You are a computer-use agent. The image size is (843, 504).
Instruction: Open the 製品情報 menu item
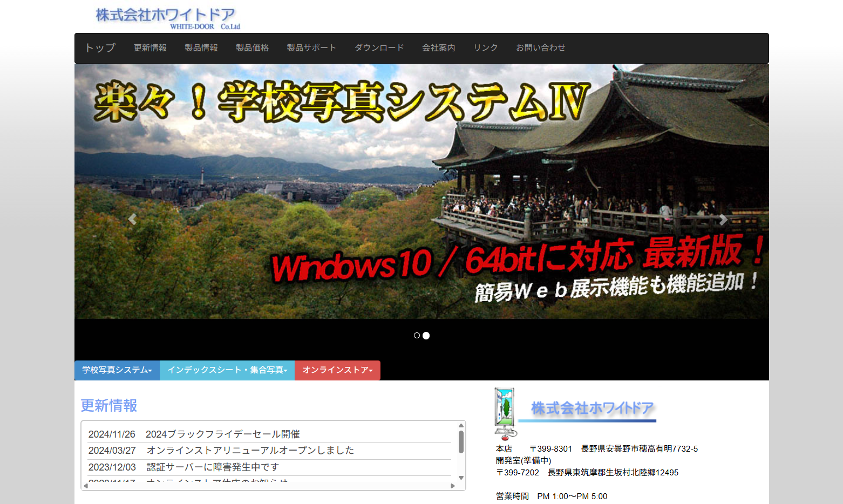click(x=200, y=47)
